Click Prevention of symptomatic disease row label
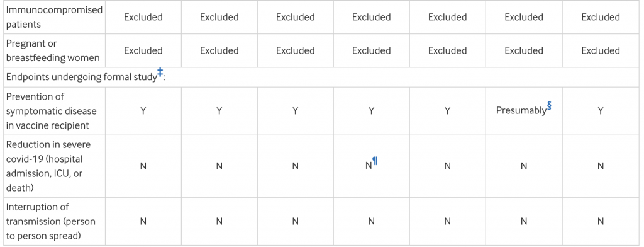This screenshot has width=644, height=247. point(51,111)
